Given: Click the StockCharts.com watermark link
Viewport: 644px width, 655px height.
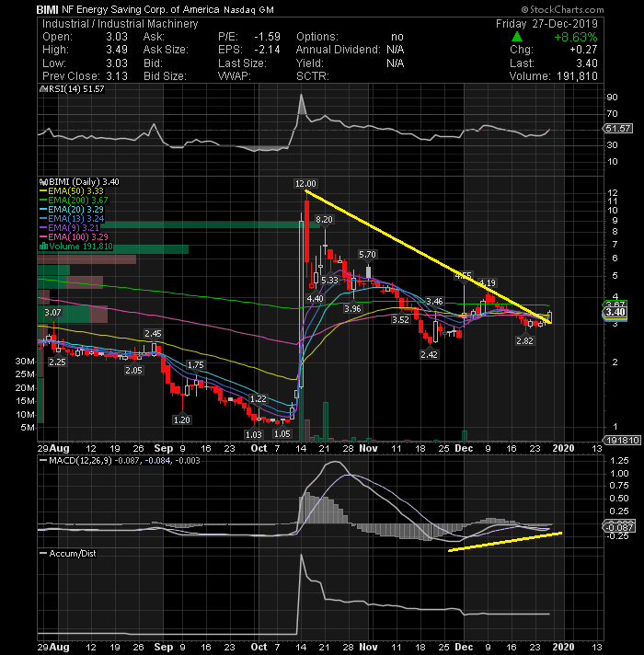Looking at the screenshot, I should point(562,9).
